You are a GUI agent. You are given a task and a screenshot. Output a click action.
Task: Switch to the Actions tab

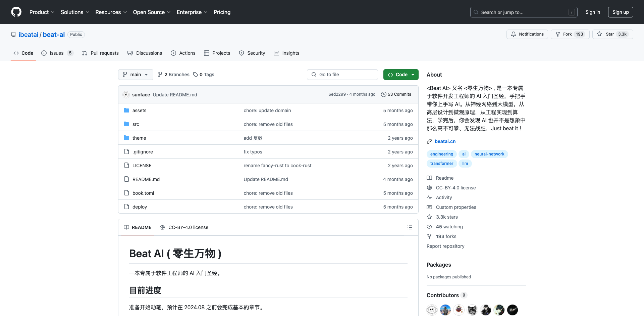[x=183, y=53]
